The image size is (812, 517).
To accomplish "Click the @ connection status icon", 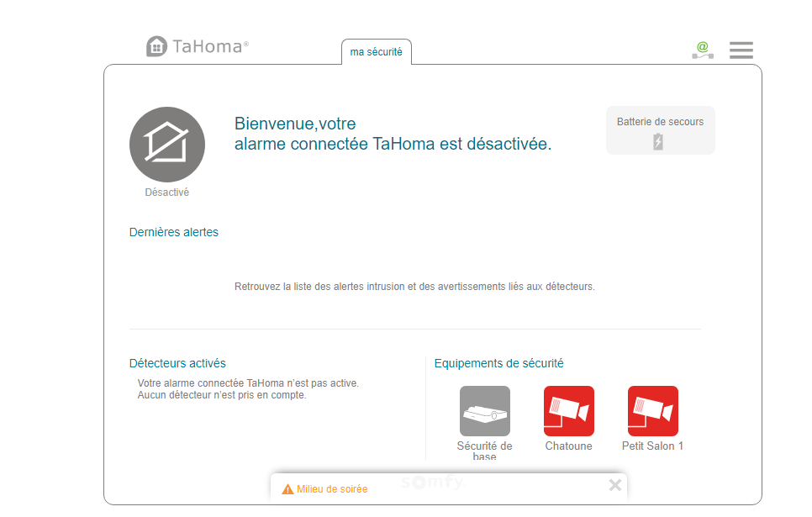I will 702,50.
